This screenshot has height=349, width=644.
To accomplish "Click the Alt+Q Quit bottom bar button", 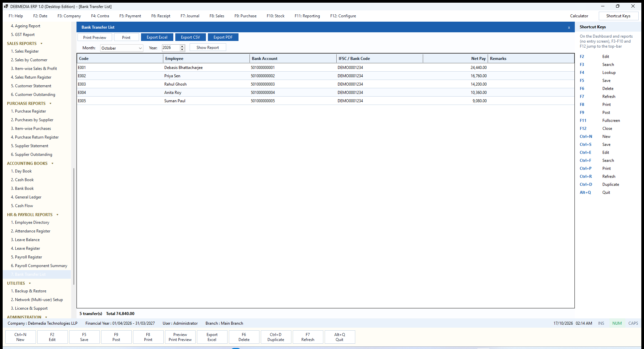I will click(x=340, y=337).
